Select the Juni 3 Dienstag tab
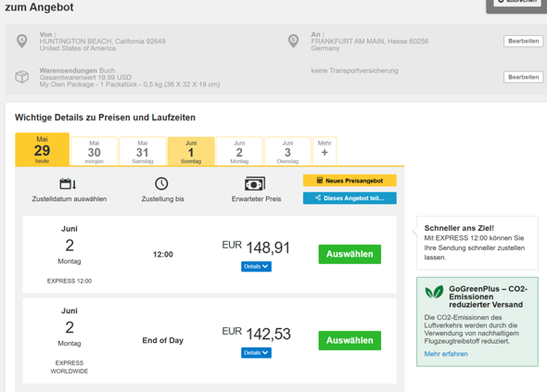This screenshot has width=547, height=392. pyautogui.click(x=287, y=151)
